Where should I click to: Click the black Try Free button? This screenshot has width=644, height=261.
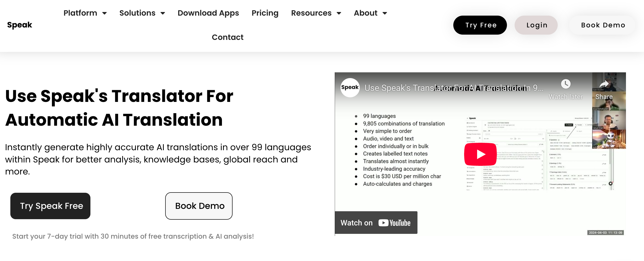[480, 25]
